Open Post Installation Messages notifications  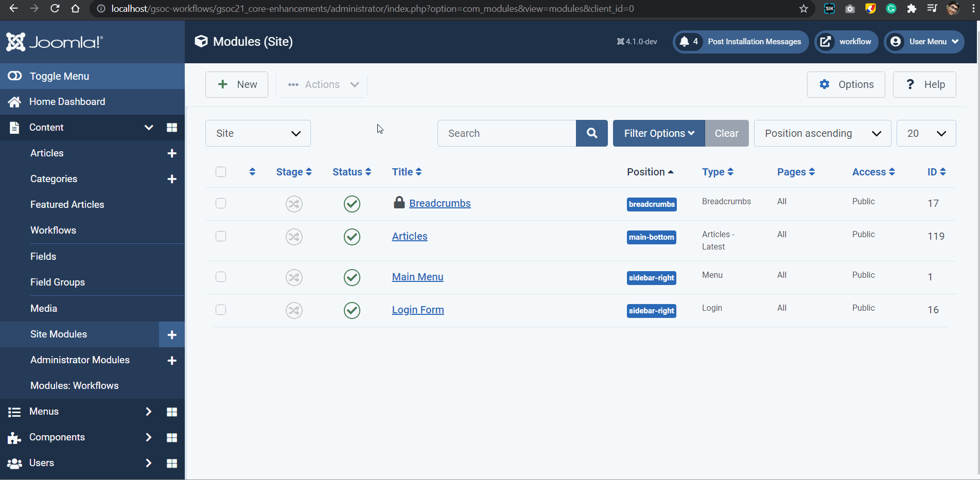click(741, 42)
